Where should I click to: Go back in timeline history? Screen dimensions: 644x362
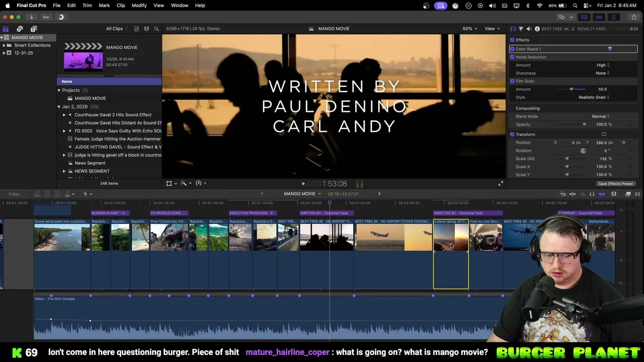(262, 194)
